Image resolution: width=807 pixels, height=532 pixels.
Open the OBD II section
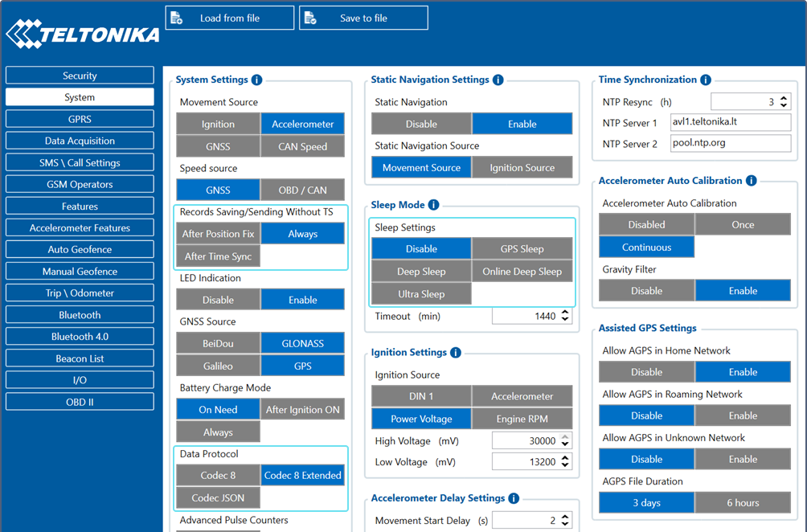click(x=80, y=402)
